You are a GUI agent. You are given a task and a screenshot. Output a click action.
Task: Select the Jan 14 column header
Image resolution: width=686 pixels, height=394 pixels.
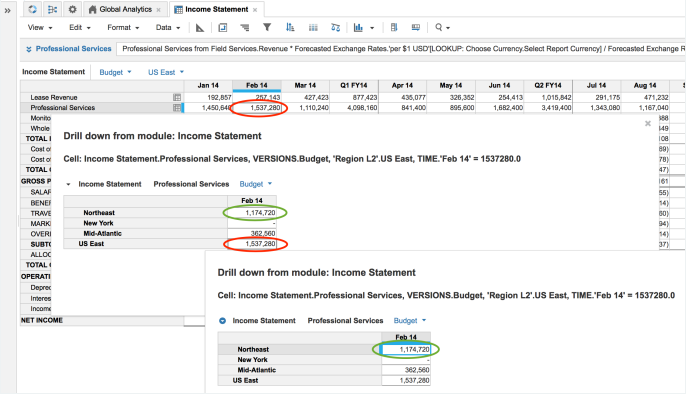click(208, 86)
